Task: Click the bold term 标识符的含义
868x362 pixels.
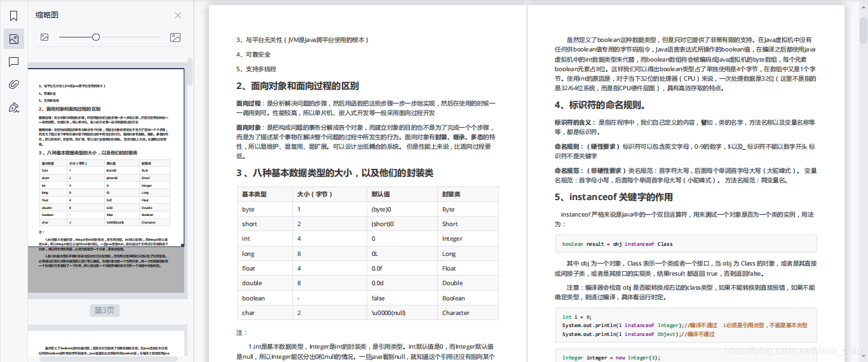Action: click(x=574, y=122)
